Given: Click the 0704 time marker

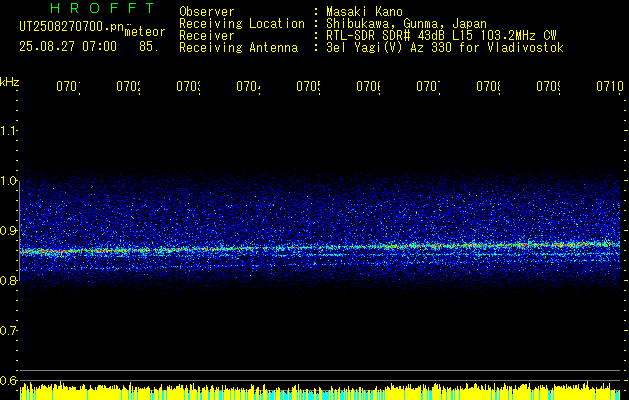Looking at the screenshot, I should click(248, 86).
